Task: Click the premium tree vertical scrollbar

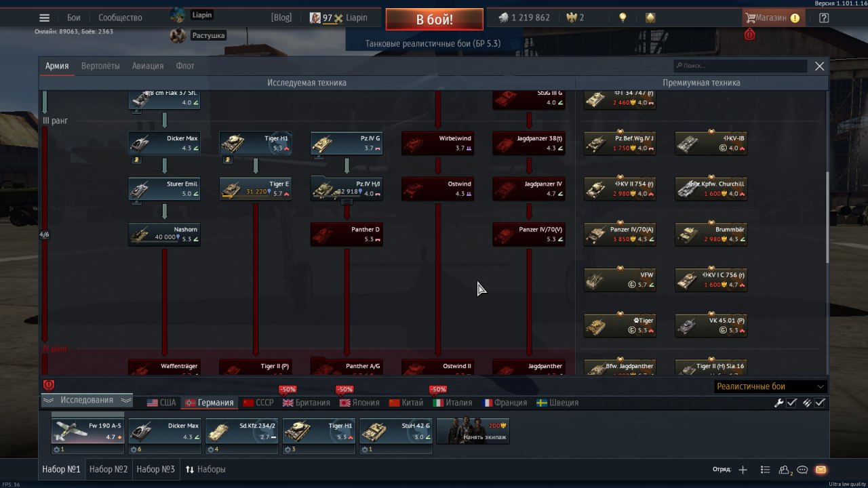Action: (x=827, y=217)
